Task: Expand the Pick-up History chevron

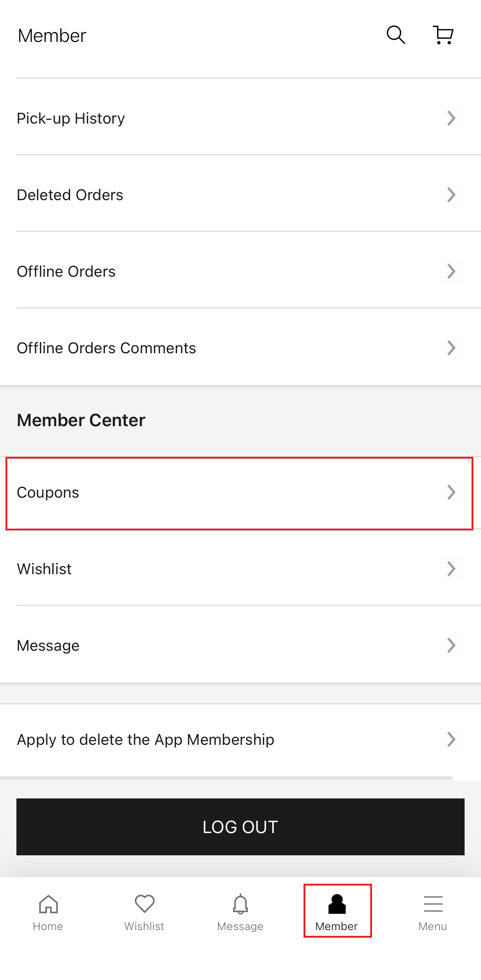Action: pyautogui.click(x=451, y=118)
